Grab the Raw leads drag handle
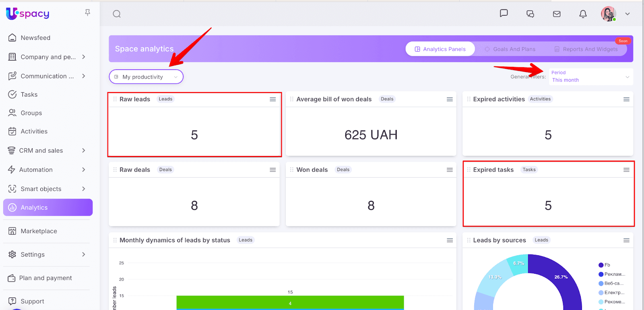 pos(115,99)
